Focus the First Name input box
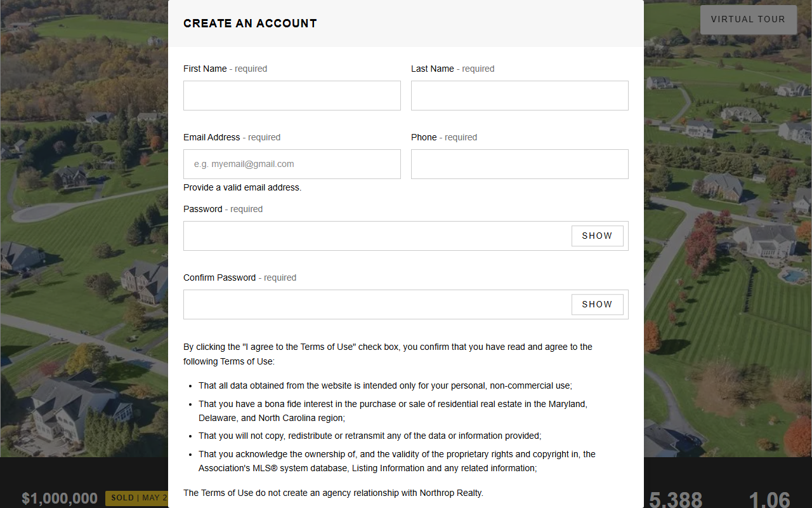This screenshot has width=812, height=508. (292, 95)
